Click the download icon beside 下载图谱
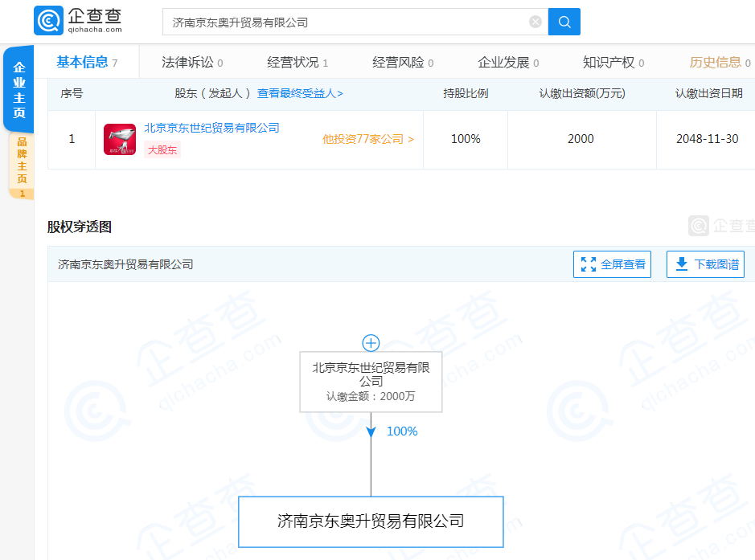755x560 pixels. click(x=680, y=264)
